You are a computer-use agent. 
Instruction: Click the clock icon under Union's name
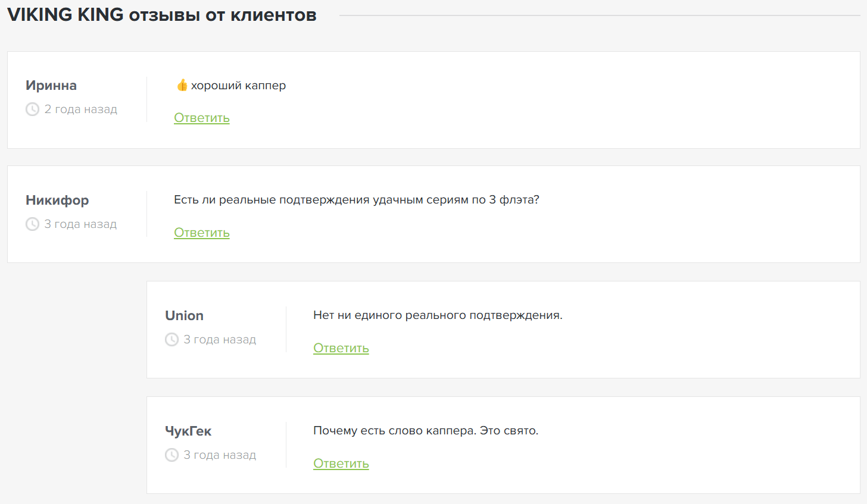(171, 340)
